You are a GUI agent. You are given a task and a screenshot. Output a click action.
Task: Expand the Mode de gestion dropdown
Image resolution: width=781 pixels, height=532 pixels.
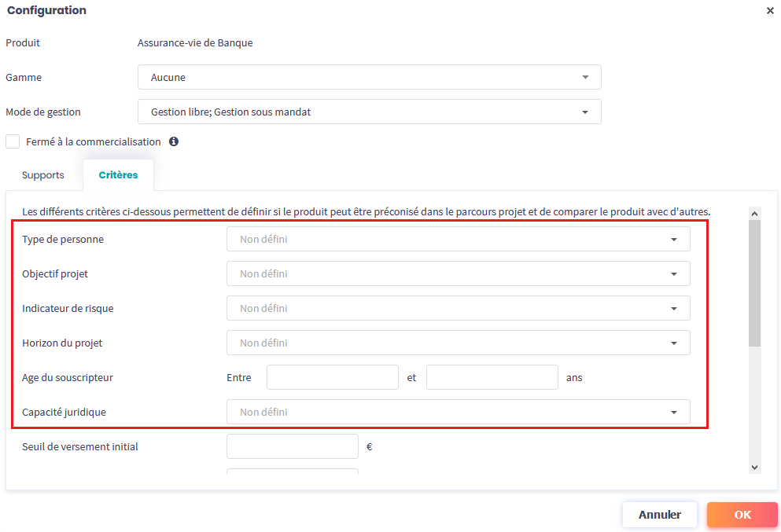click(369, 112)
